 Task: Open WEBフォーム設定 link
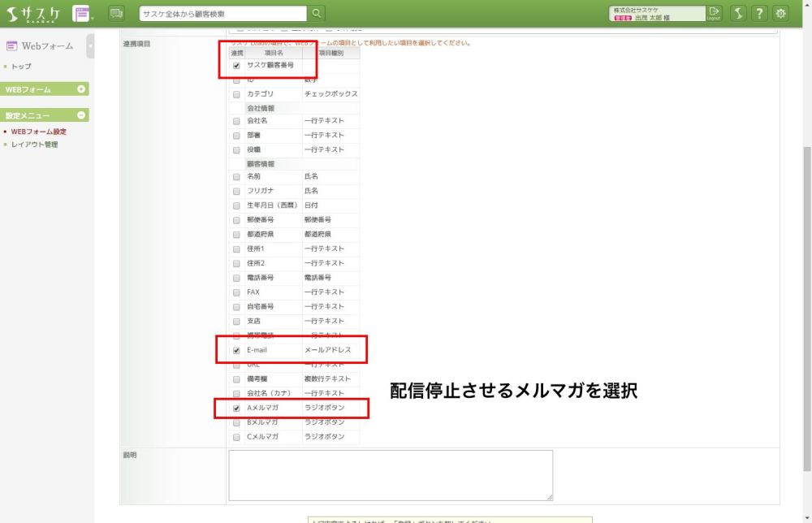coord(39,132)
